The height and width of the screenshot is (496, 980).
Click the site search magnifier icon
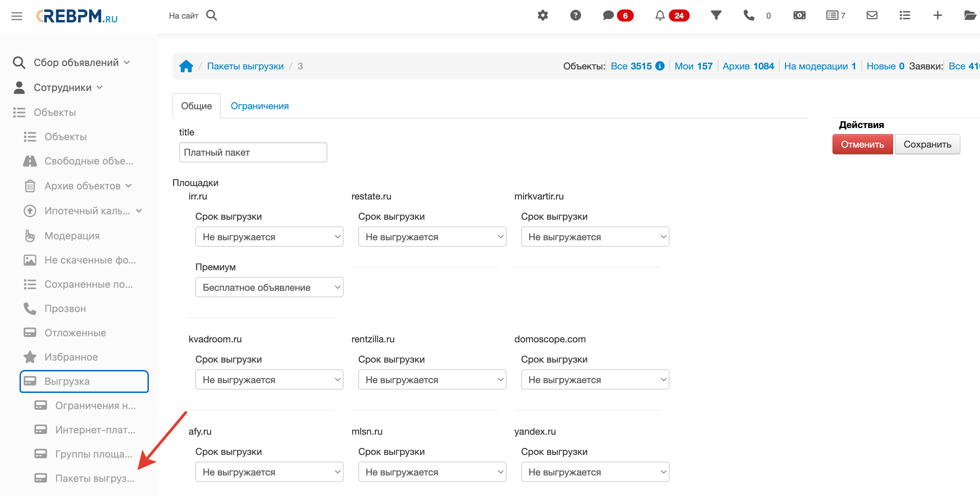pyautogui.click(x=211, y=15)
